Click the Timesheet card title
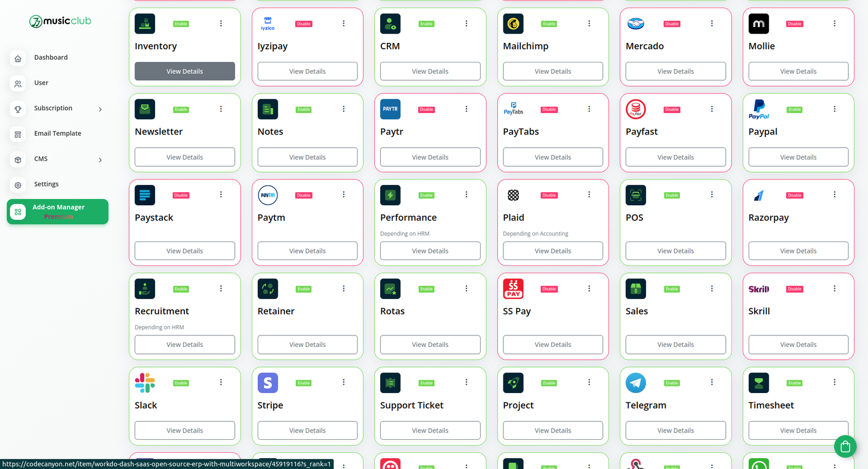Viewport: 868px width, 469px height. [x=771, y=405]
